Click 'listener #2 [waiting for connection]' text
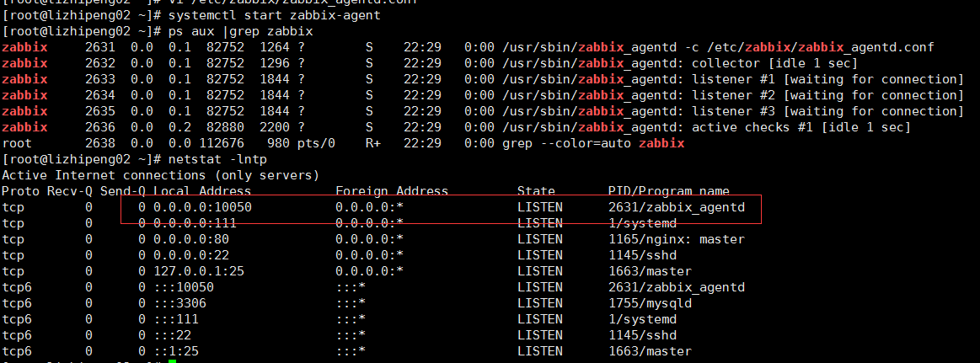The image size is (980, 363). (827, 95)
